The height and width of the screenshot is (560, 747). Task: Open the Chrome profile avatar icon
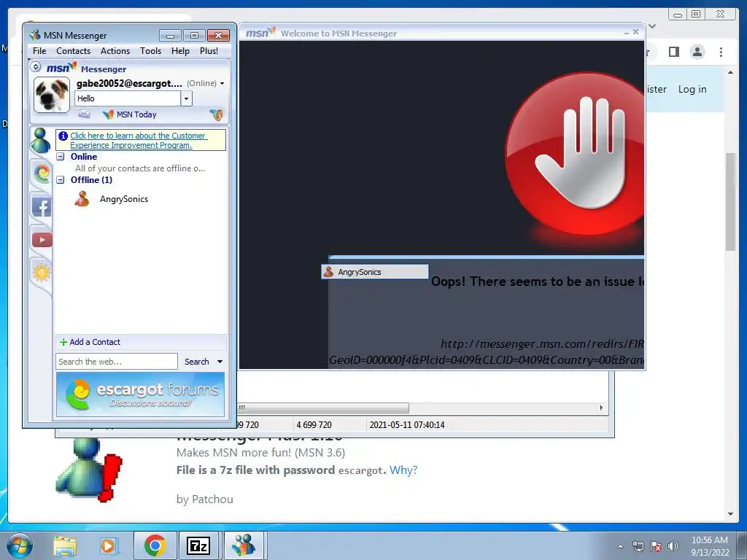click(x=697, y=52)
